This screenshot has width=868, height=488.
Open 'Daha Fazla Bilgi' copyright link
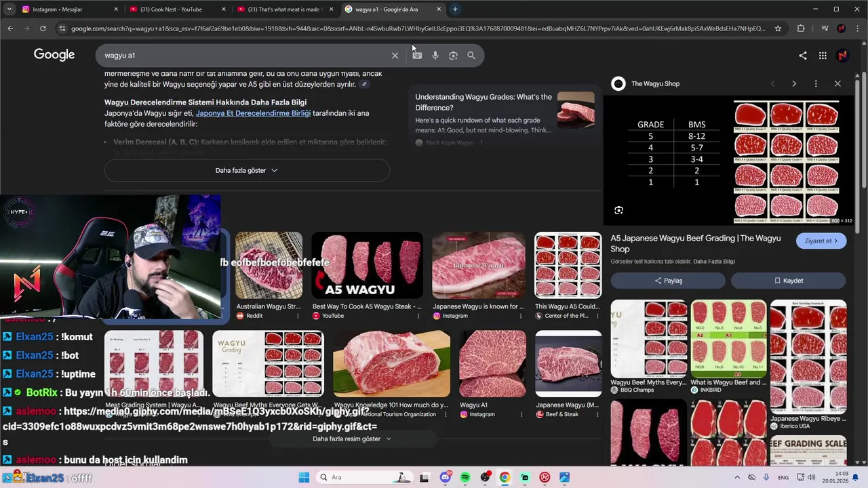point(714,262)
